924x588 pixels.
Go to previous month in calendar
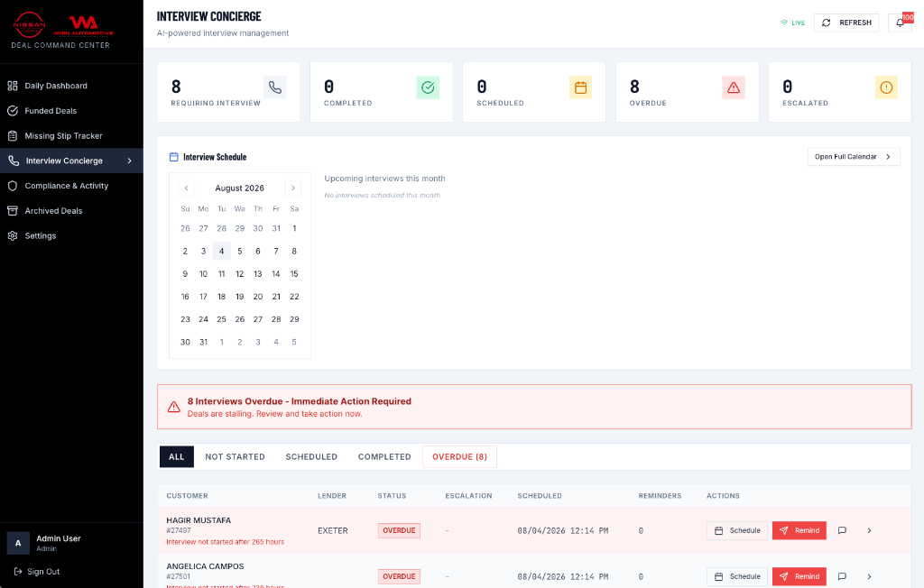click(x=186, y=188)
